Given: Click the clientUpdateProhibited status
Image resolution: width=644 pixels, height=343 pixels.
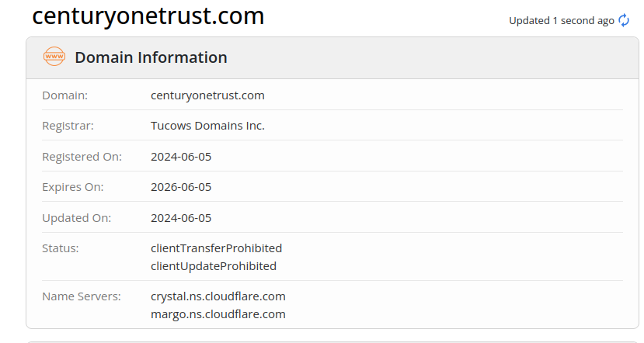Looking at the screenshot, I should coord(213,266).
